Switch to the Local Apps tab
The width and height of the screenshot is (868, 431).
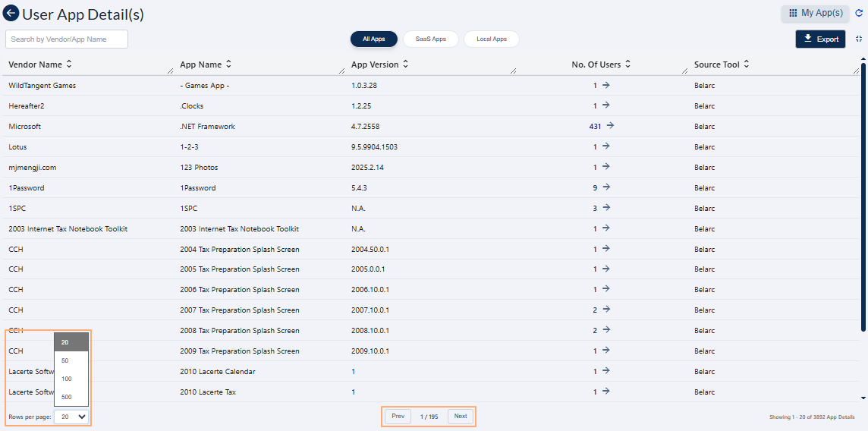[x=492, y=39]
